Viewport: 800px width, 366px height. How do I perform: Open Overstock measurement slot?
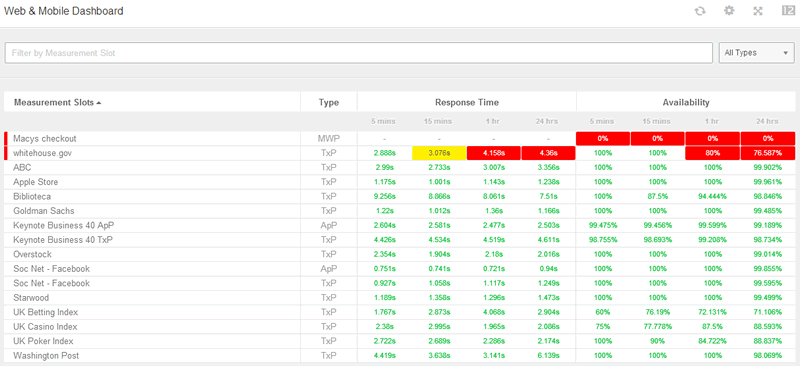pyautogui.click(x=32, y=254)
